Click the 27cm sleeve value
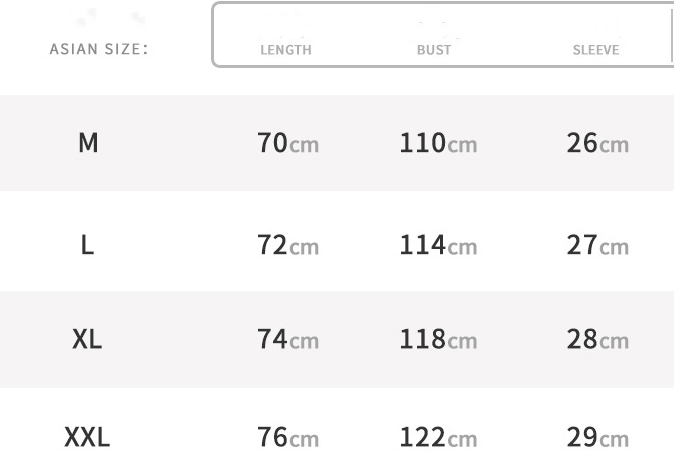 [x=597, y=245]
